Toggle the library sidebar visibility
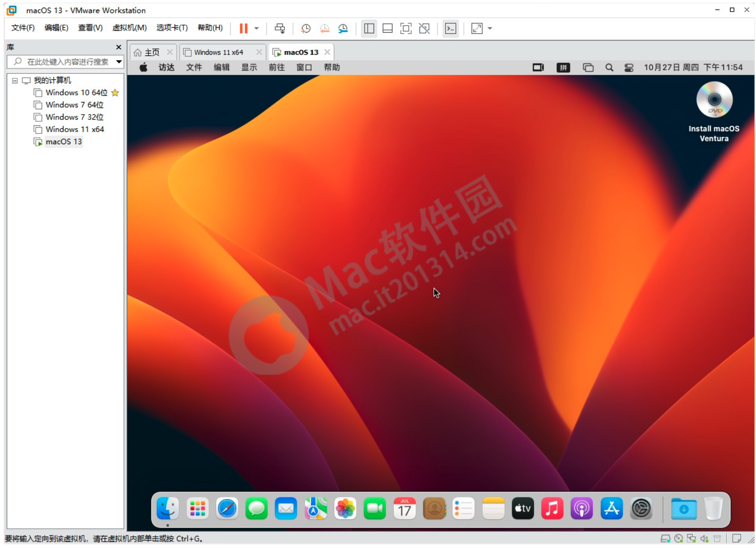This screenshot has width=756, height=548. pyautogui.click(x=369, y=28)
